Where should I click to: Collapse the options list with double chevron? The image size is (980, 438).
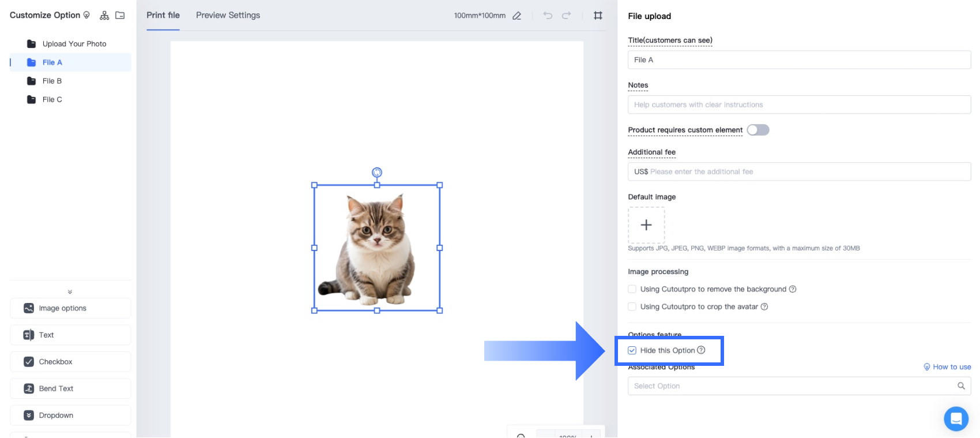click(70, 292)
